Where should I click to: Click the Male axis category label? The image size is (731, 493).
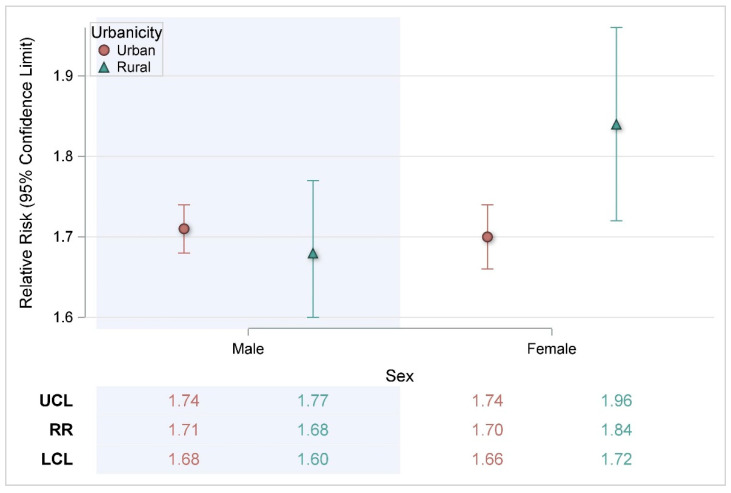coord(248,349)
